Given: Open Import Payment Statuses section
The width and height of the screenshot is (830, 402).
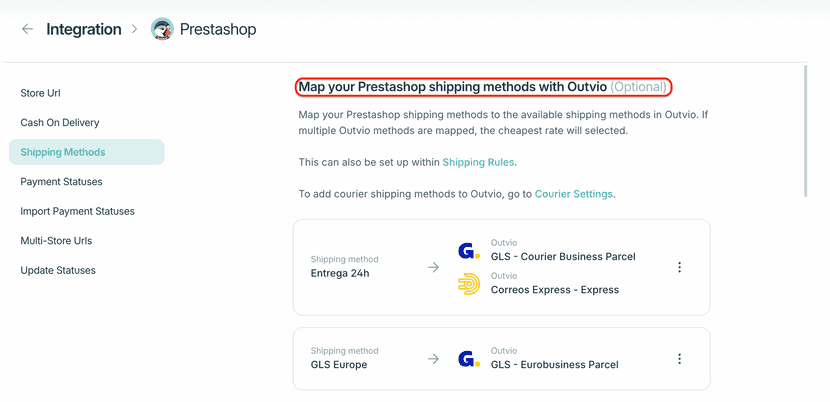Looking at the screenshot, I should [78, 211].
